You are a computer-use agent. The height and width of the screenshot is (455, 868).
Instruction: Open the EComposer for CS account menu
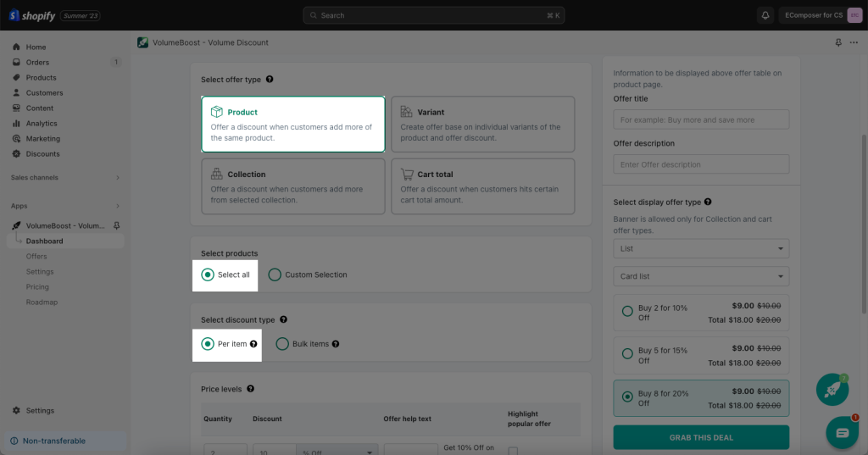click(821, 15)
